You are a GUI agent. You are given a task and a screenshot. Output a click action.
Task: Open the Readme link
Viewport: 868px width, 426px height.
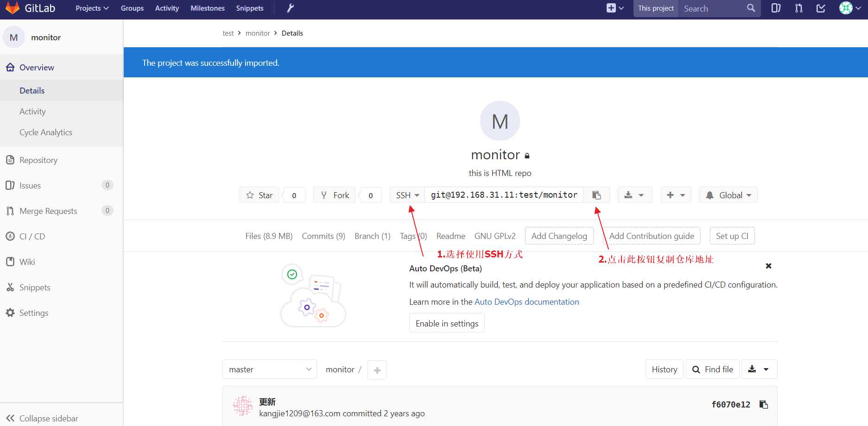pyautogui.click(x=450, y=236)
